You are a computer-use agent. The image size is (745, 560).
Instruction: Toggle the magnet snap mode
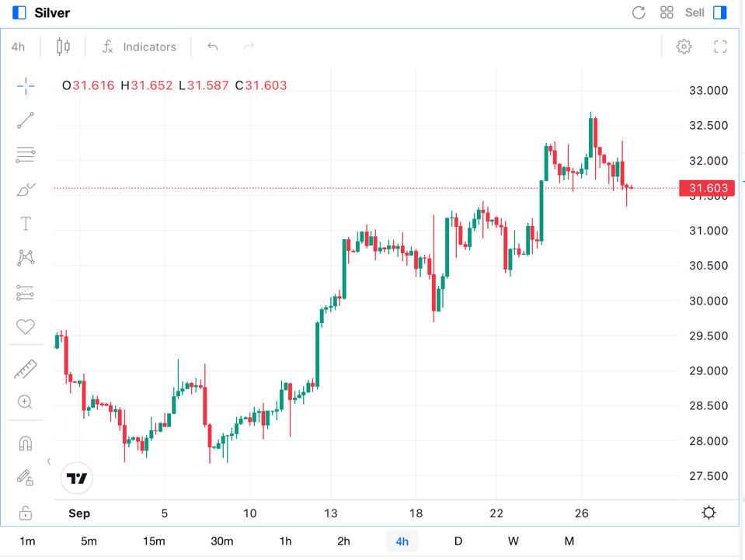point(26,443)
